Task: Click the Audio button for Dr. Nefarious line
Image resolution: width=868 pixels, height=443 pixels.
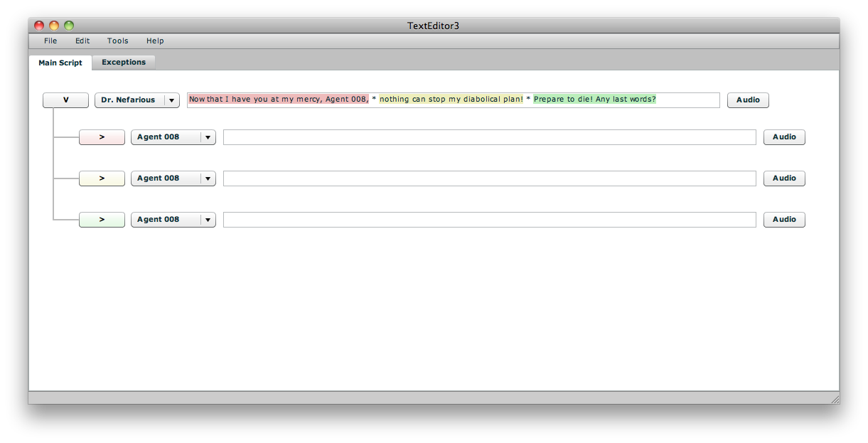Action: point(748,100)
